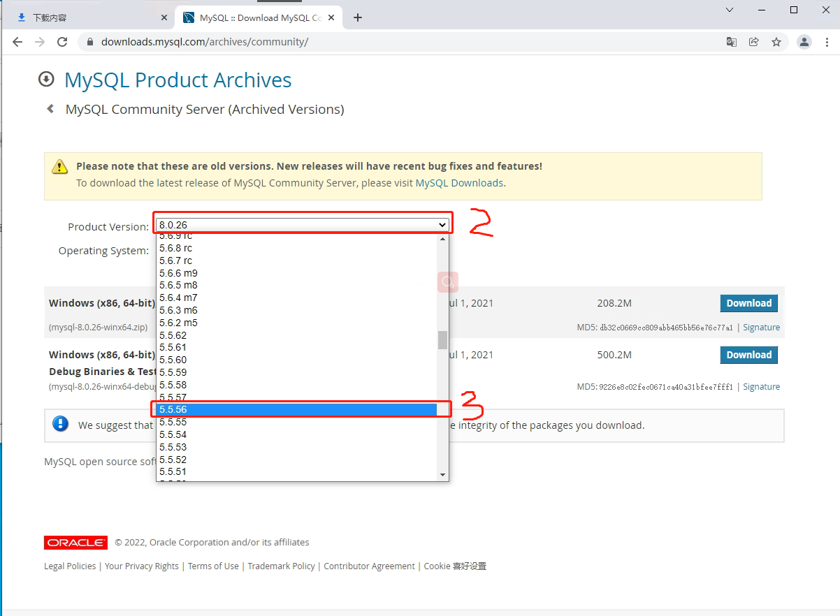Viewport: 840px width, 616px height.
Task: Click the download circle icon beside MySQL Product Archives
Action: tap(46, 79)
